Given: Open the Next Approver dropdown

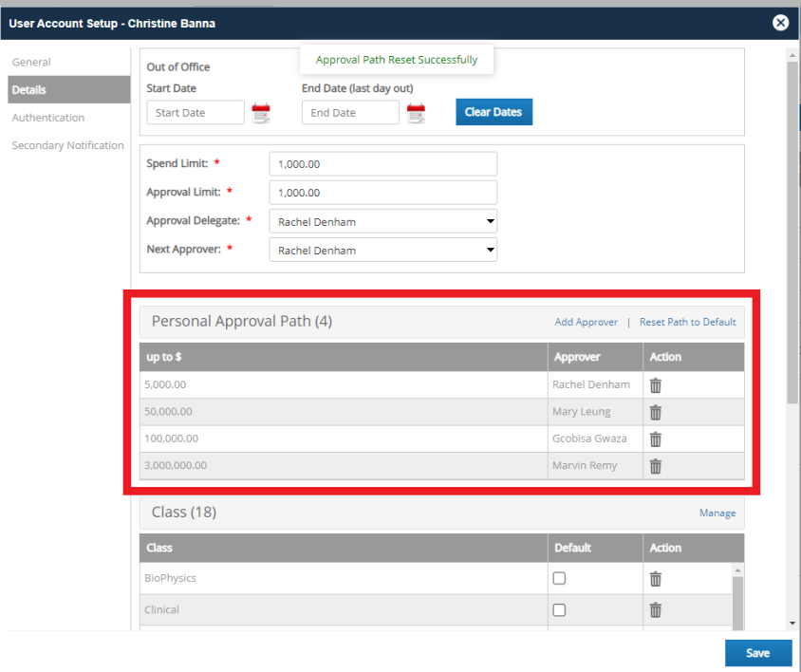Looking at the screenshot, I should tap(492, 249).
